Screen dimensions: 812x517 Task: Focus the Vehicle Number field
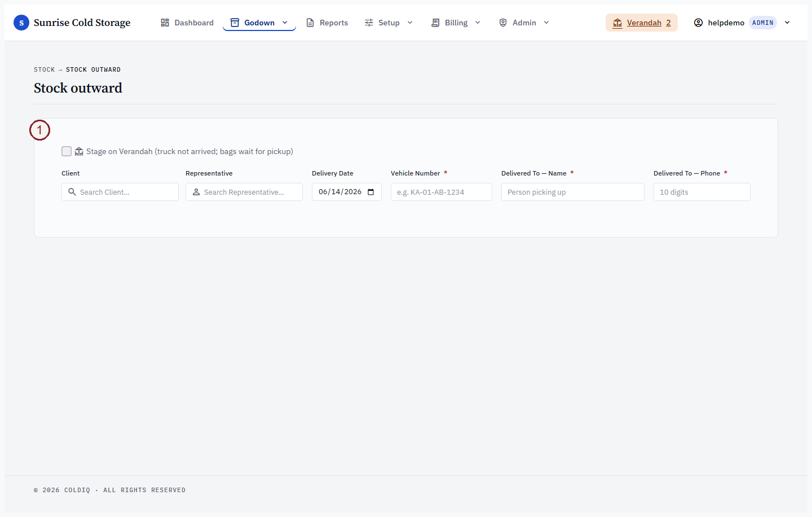click(x=442, y=192)
